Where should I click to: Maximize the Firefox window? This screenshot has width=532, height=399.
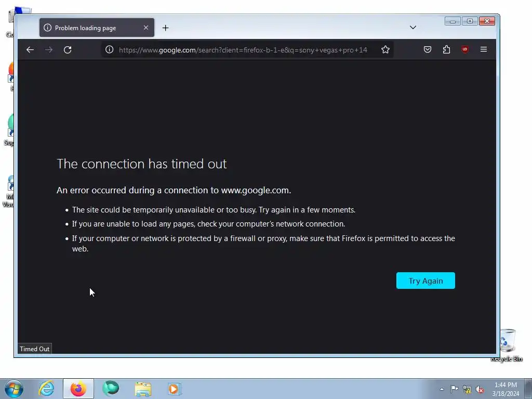[x=470, y=21]
